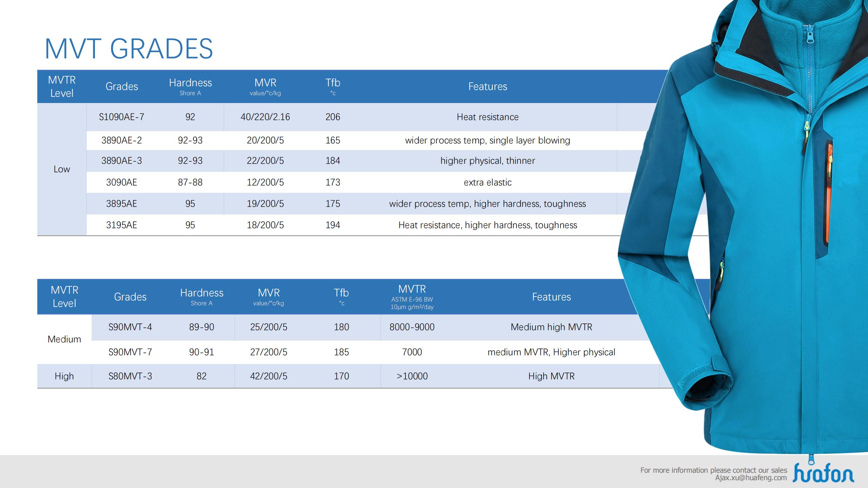This screenshot has height=488, width=868.
Task: Click the extra elastic feature text
Action: [x=487, y=182]
